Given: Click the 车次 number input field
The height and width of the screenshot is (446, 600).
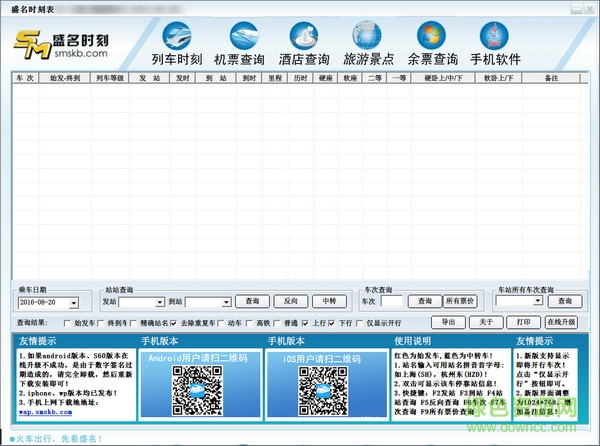Looking at the screenshot, I should click(391, 301).
